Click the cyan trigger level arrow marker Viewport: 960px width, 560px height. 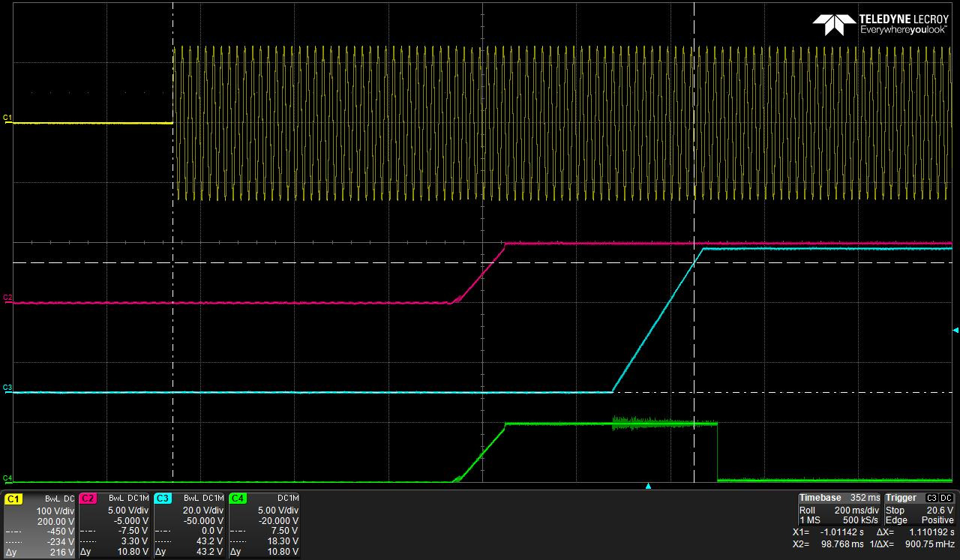(955, 330)
